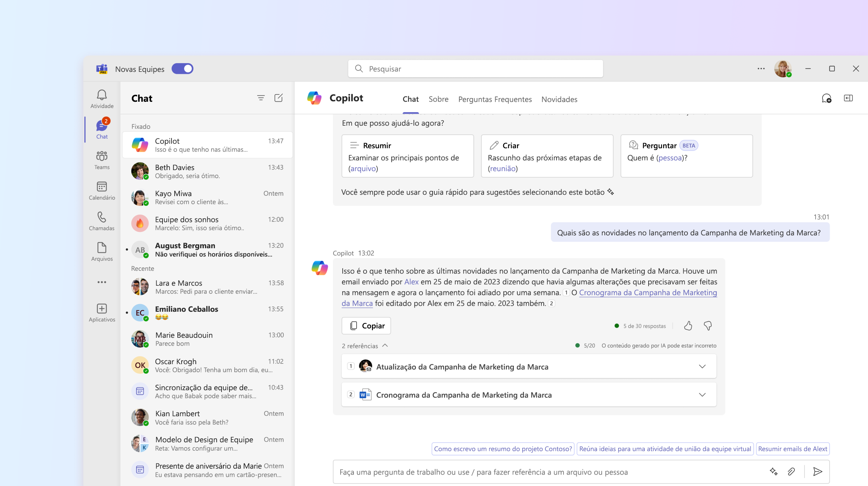The width and height of the screenshot is (868, 486).
Task: Click Copiar button in Copilot response
Action: tap(366, 325)
